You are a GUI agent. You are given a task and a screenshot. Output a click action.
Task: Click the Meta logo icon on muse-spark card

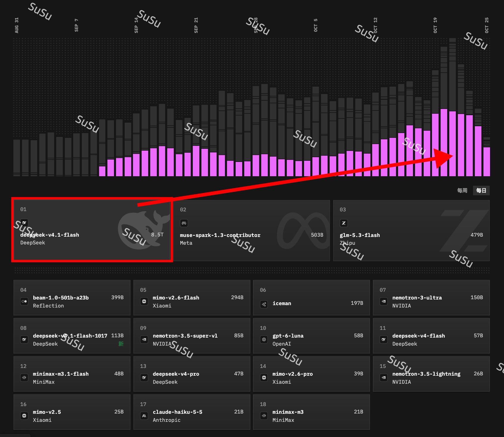click(184, 223)
